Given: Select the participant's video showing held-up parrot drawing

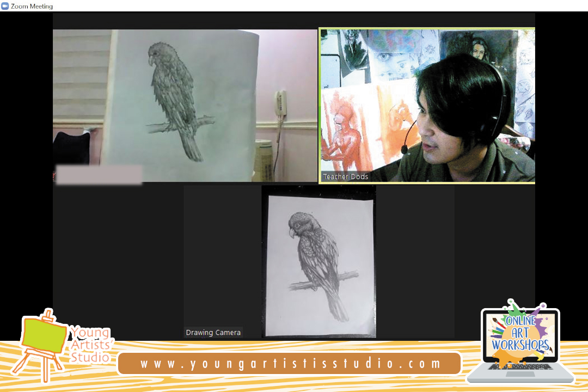Looking at the screenshot, I should tap(185, 105).
